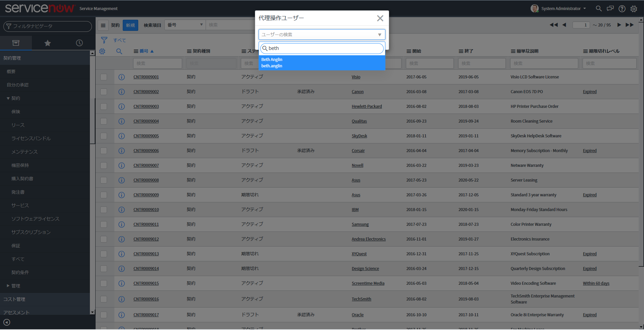This screenshot has width=644, height=330.
Task: Open list context hamburger menu
Action: (x=103, y=25)
